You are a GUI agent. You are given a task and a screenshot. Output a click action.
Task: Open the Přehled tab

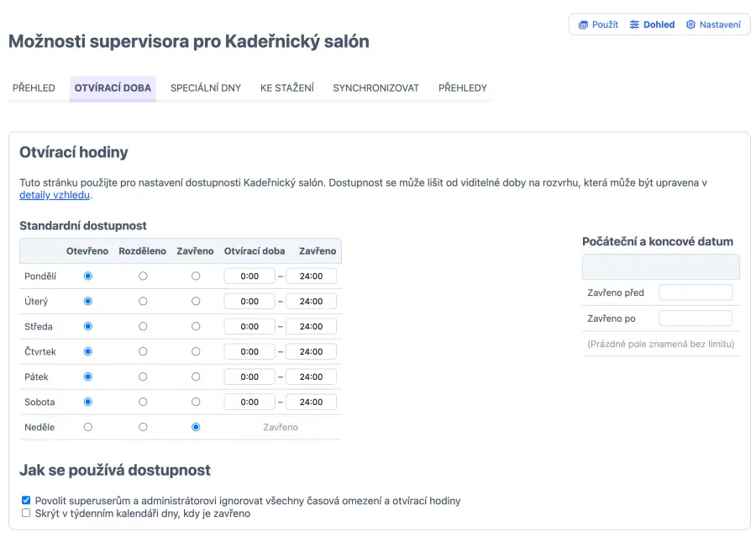pos(34,88)
